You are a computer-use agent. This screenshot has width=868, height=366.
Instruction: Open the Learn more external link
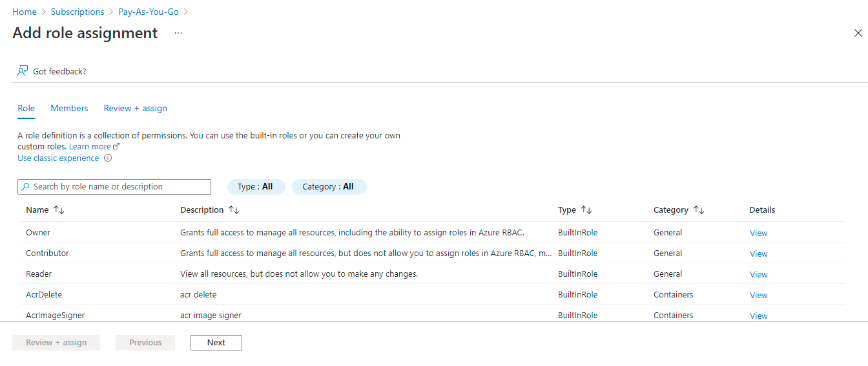pyautogui.click(x=94, y=147)
